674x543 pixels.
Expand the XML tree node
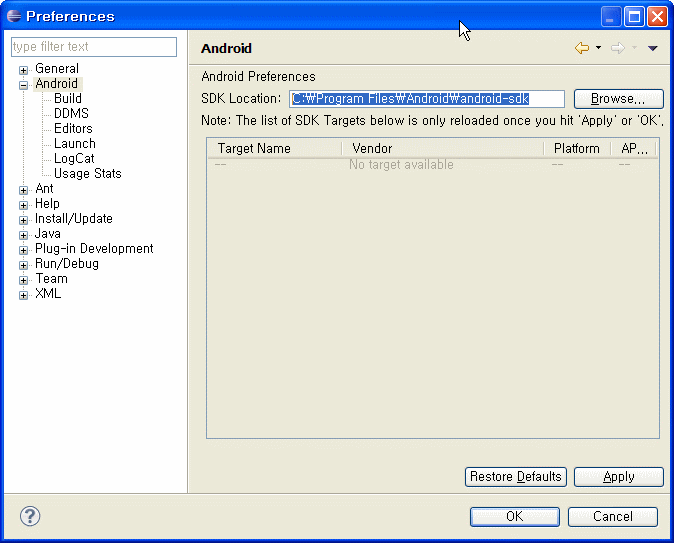pos(23,295)
